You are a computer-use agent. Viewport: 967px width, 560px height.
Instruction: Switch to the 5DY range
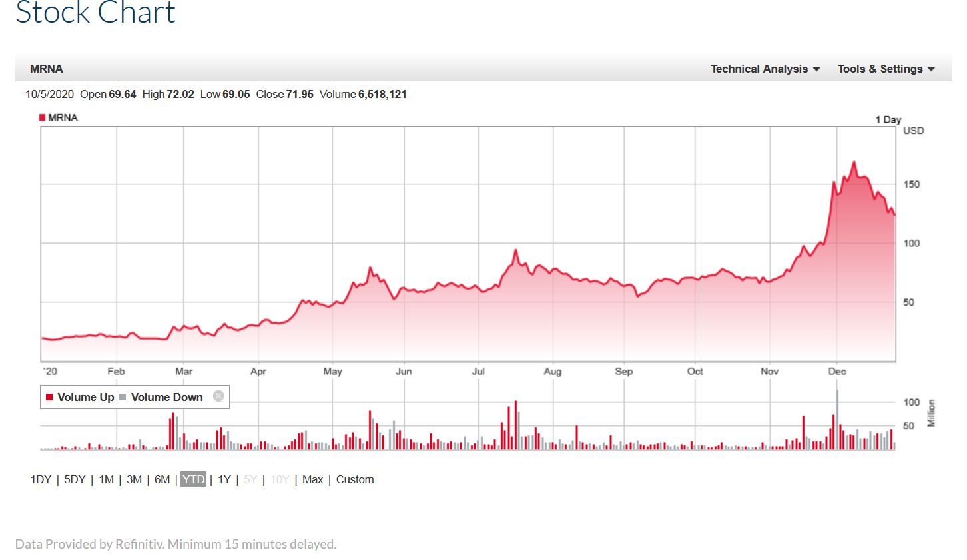pyautogui.click(x=75, y=479)
